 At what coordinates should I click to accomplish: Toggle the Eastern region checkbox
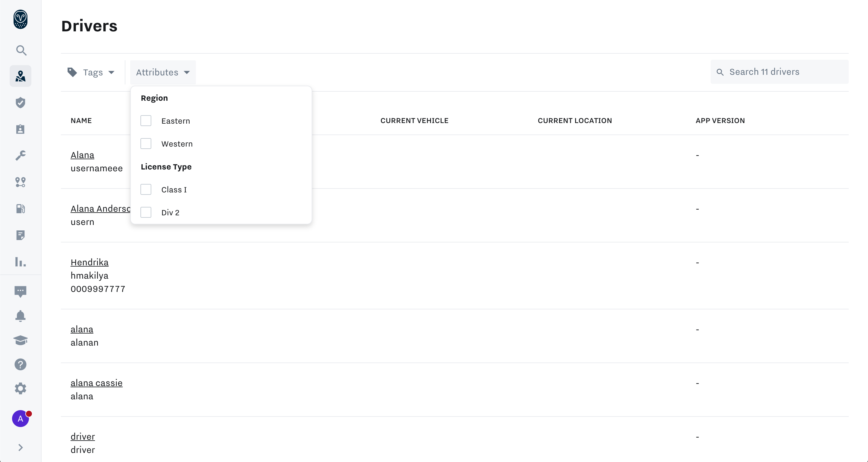tap(146, 121)
